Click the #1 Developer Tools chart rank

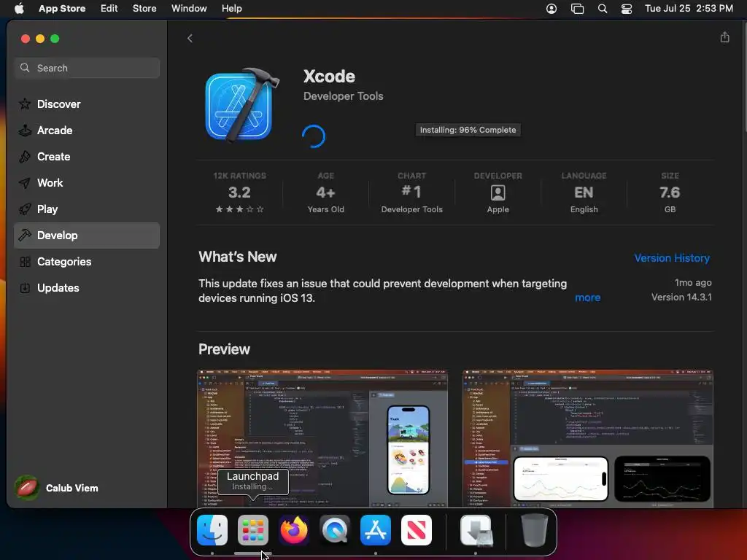pyautogui.click(x=411, y=192)
